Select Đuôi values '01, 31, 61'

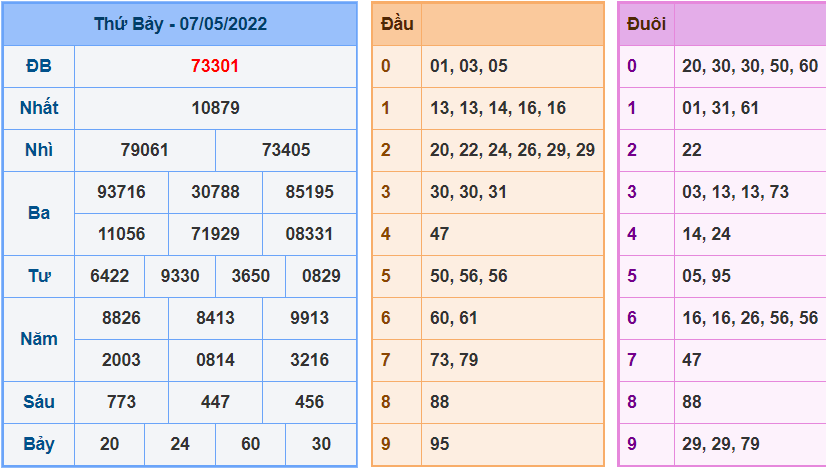[x=720, y=108]
